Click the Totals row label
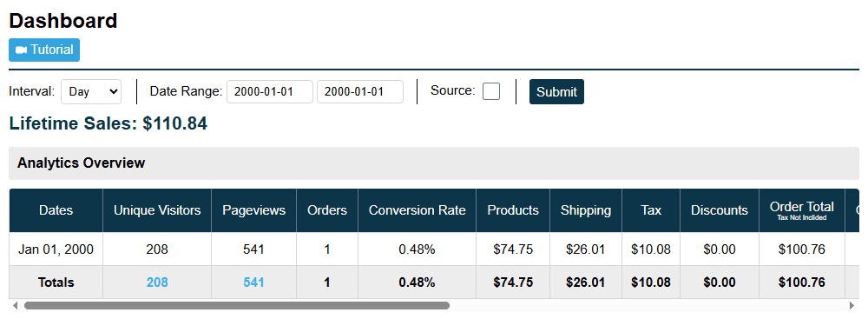 [56, 282]
